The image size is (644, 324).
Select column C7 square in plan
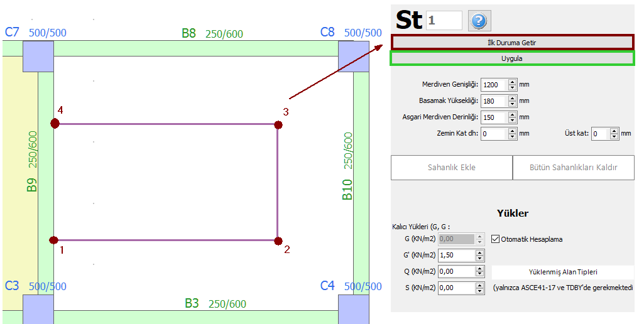(x=38, y=57)
